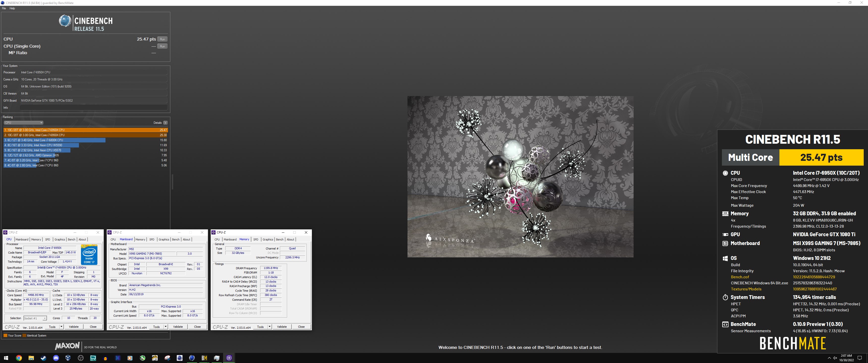
Task: Select CPU tab in CPU-Z Memory window
Action: pos(217,239)
